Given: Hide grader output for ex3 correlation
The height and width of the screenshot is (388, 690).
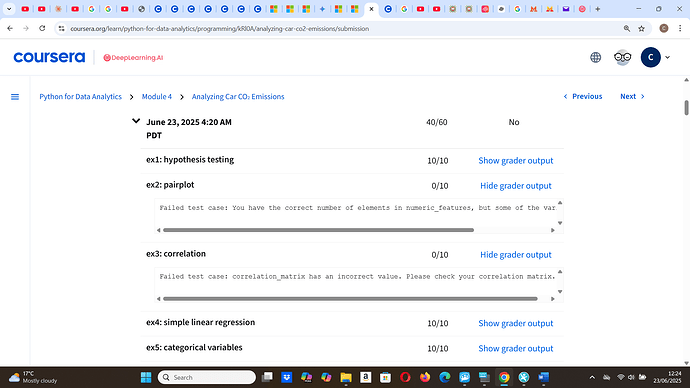Looking at the screenshot, I should pyautogui.click(x=516, y=255).
